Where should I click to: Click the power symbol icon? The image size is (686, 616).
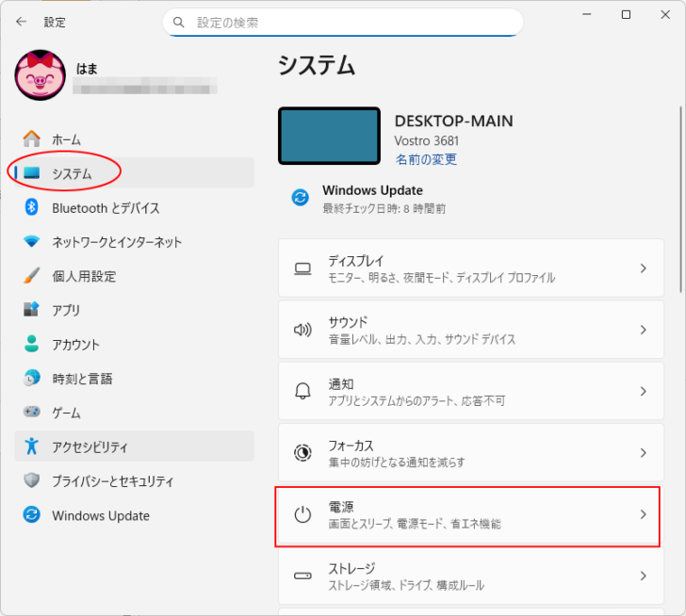coord(302,514)
